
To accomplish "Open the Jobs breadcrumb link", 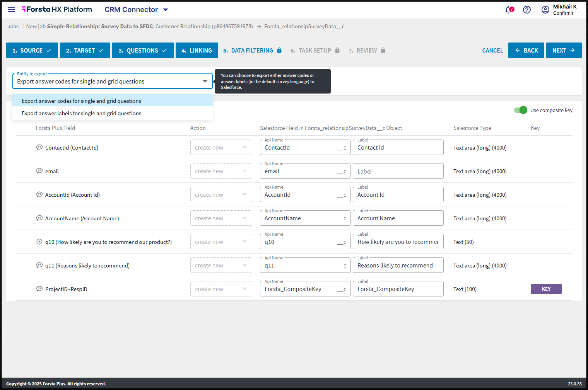I will pyautogui.click(x=13, y=26).
